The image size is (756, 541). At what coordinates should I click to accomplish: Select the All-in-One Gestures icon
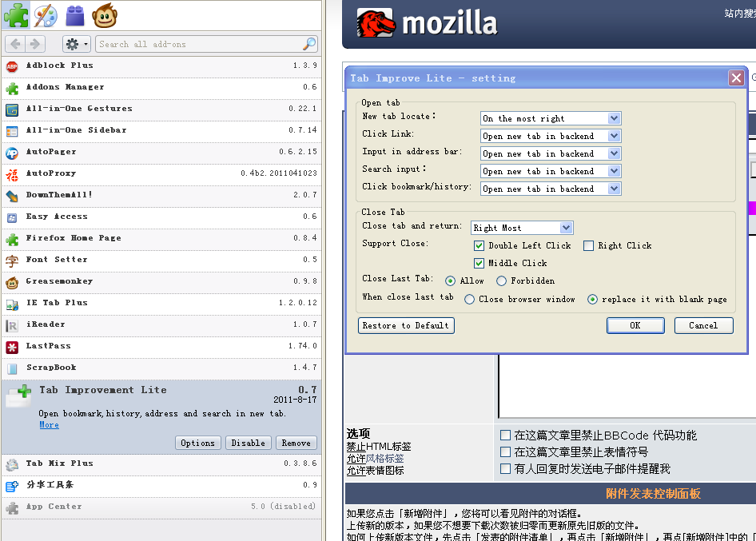12,110
